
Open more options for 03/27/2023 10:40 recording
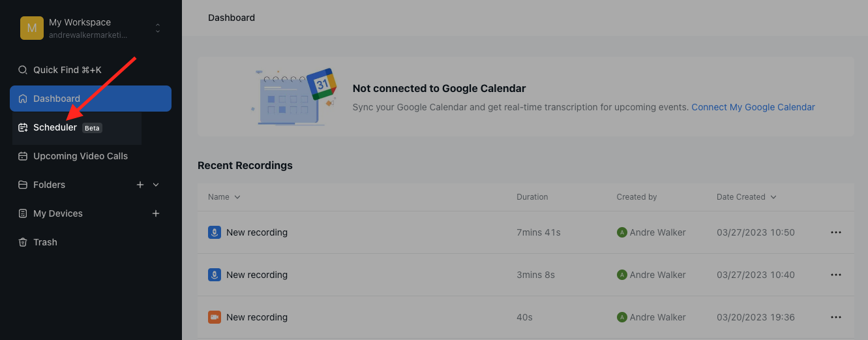[836, 275]
